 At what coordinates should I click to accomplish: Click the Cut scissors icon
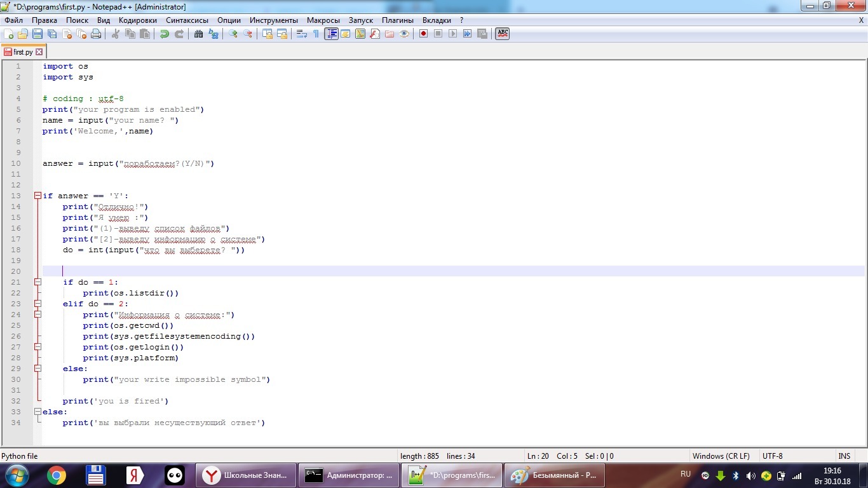(x=116, y=34)
